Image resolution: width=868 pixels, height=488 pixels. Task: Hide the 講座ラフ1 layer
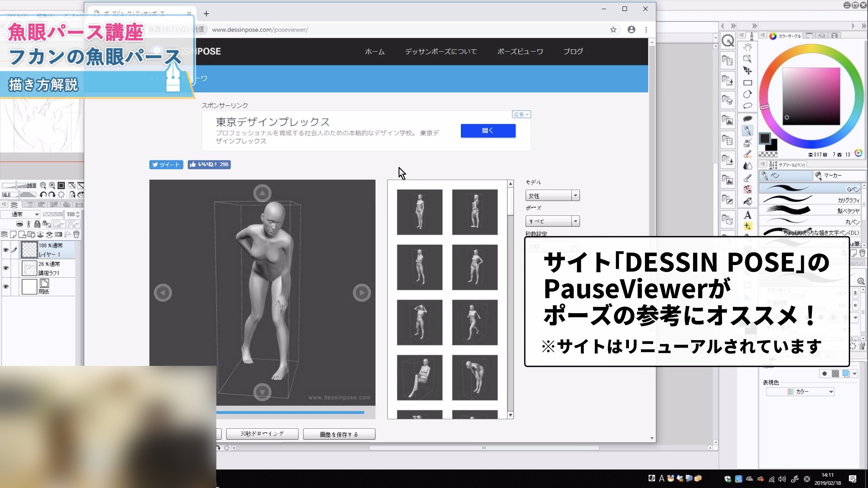coord(6,268)
